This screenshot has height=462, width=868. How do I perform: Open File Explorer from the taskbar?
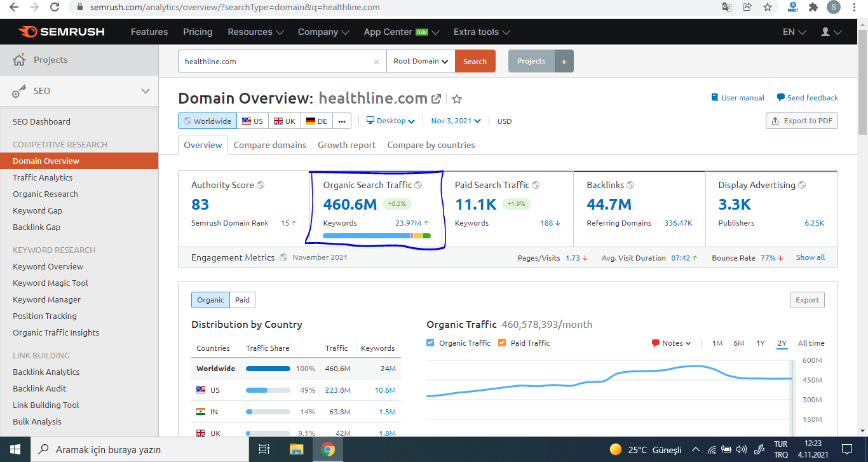296,449
